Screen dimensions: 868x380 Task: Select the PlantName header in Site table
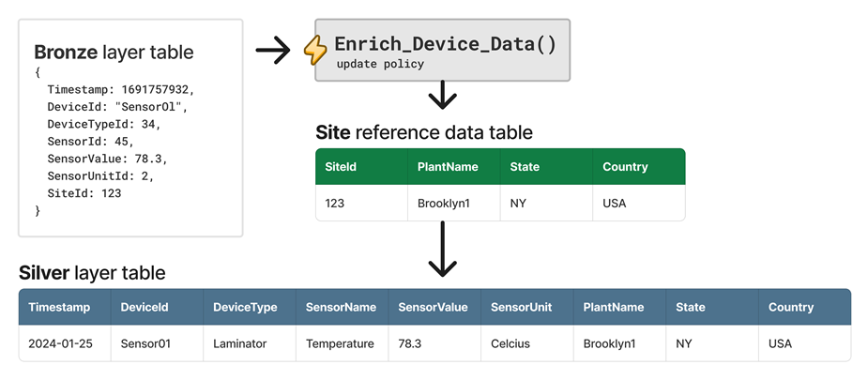(x=448, y=167)
